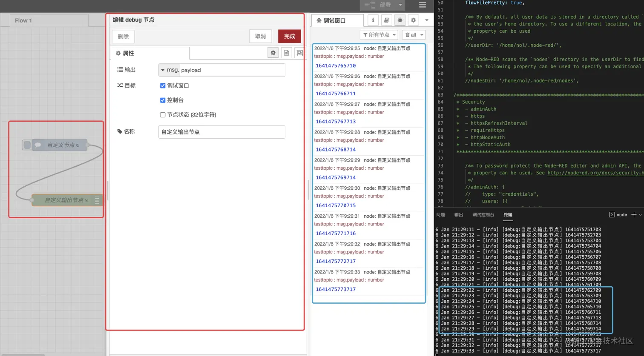Click debug value 1641475773717

coord(336,289)
